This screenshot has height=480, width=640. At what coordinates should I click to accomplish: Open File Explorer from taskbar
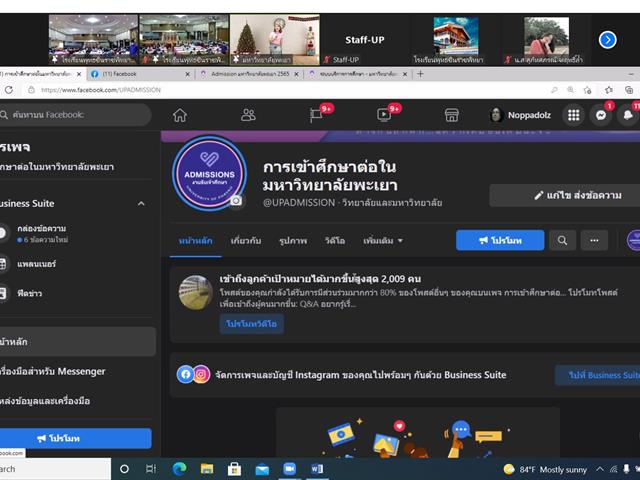tap(207, 469)
